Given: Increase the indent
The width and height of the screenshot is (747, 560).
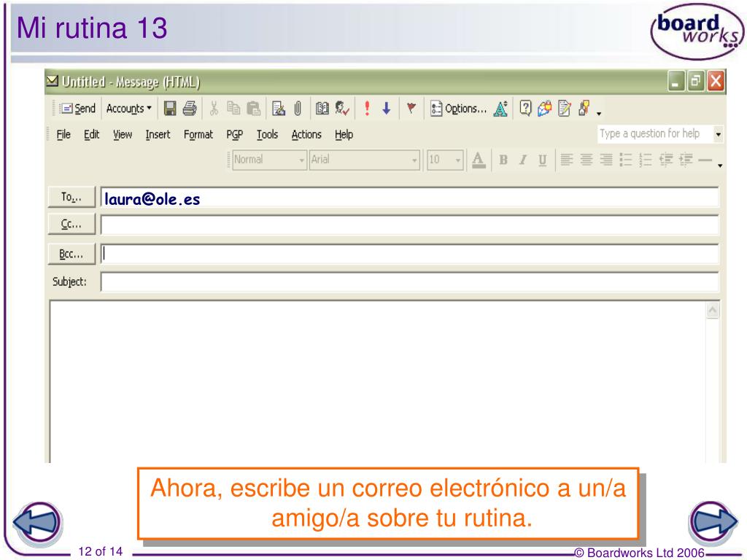Looking at the screenshot, I should (x=686, y=160).
